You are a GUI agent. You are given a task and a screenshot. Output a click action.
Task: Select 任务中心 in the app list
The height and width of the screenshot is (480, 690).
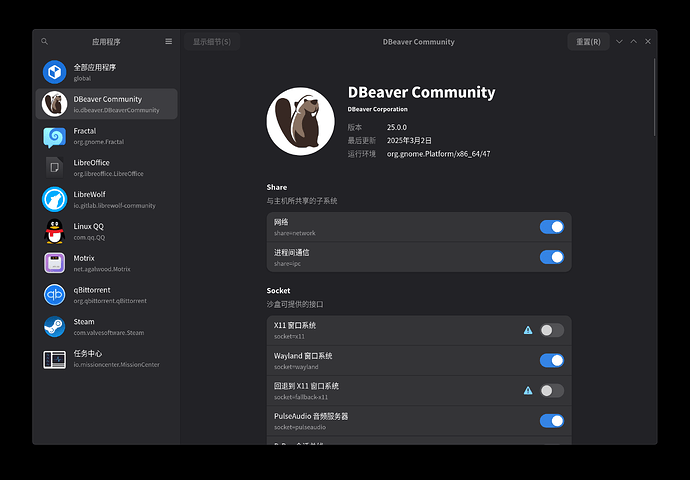point(106,359)
